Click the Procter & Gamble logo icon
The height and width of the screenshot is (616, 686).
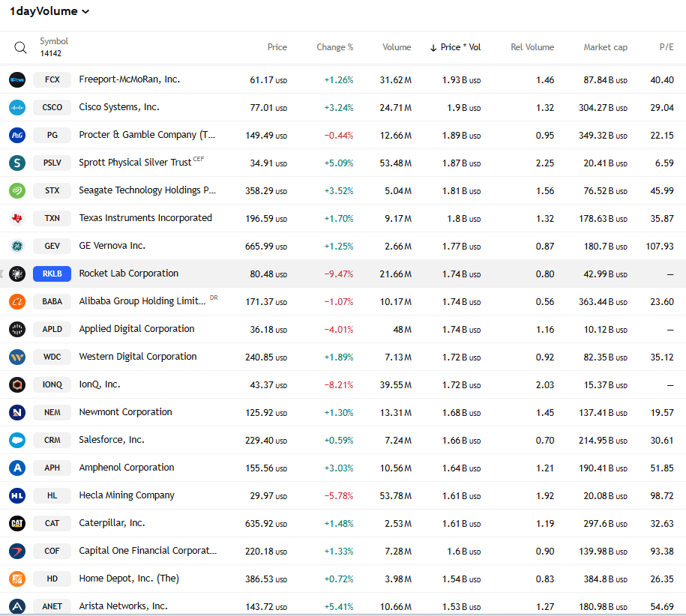(x=17, y=135)
